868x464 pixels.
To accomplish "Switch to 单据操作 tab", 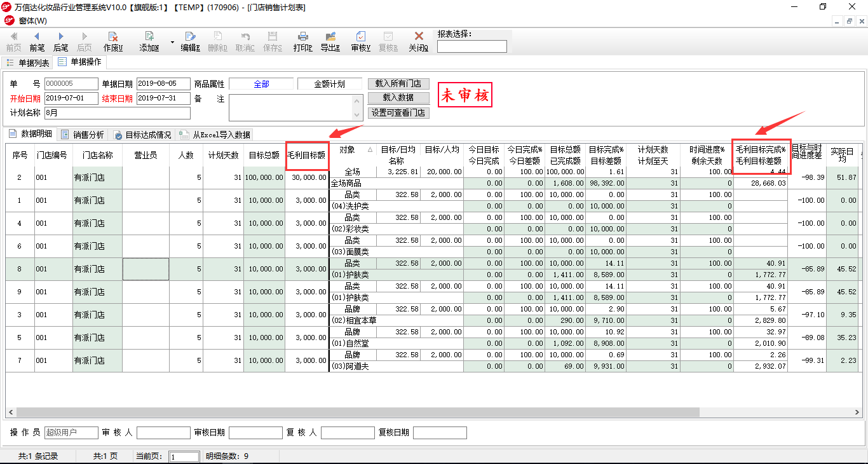I will (x=79, y=62).
